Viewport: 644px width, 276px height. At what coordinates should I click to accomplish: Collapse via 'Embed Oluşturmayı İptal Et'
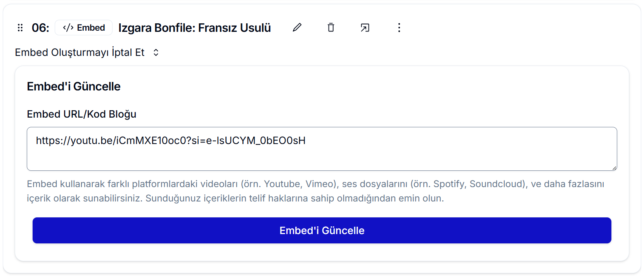coord(80,52)
